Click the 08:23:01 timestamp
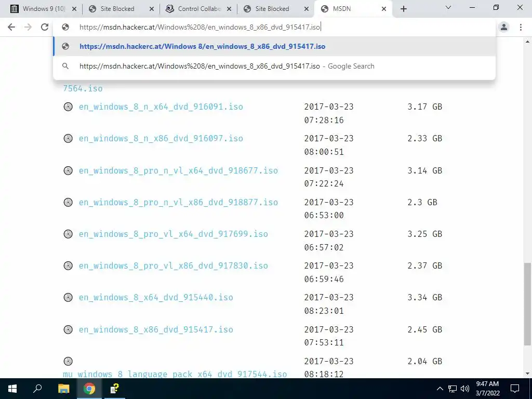Image resolution: width=532 pixels, height=399 pixels. [x=324, y=311]
